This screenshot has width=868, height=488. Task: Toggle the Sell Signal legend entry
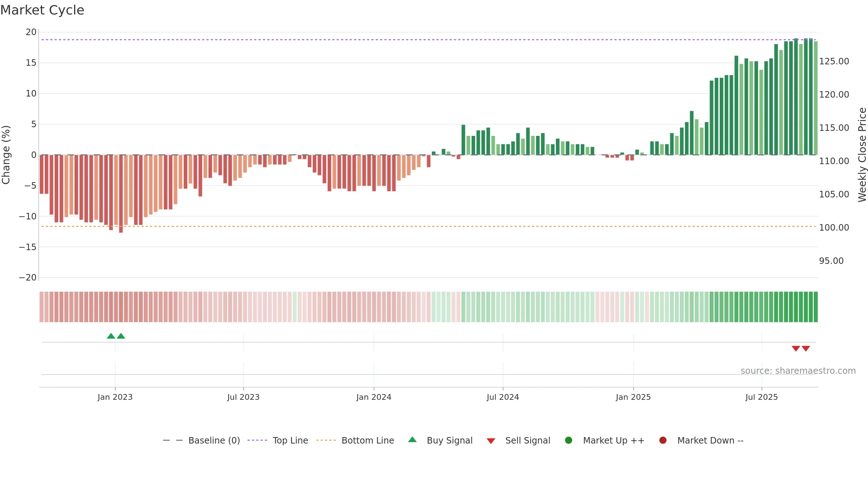click(x=518, y=440)
